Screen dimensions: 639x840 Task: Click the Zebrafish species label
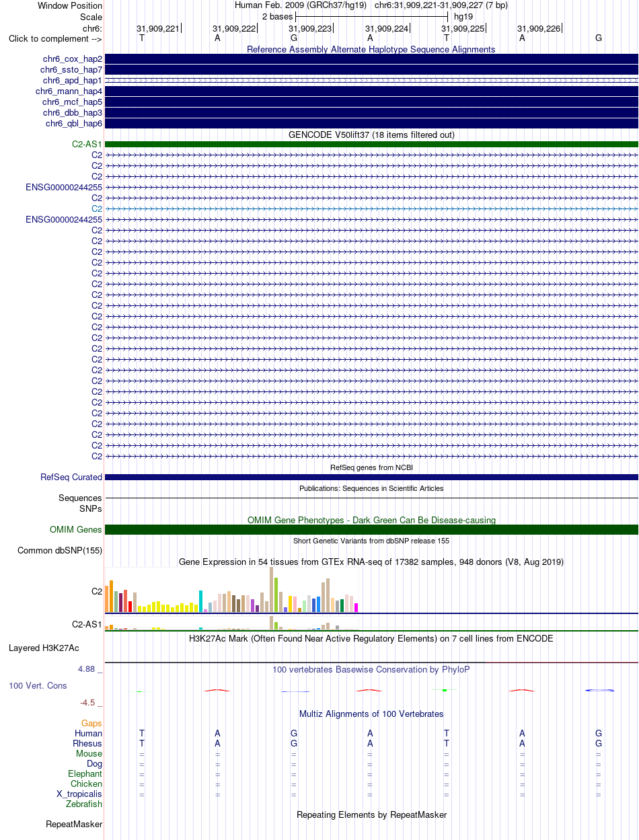coord(84,804)
